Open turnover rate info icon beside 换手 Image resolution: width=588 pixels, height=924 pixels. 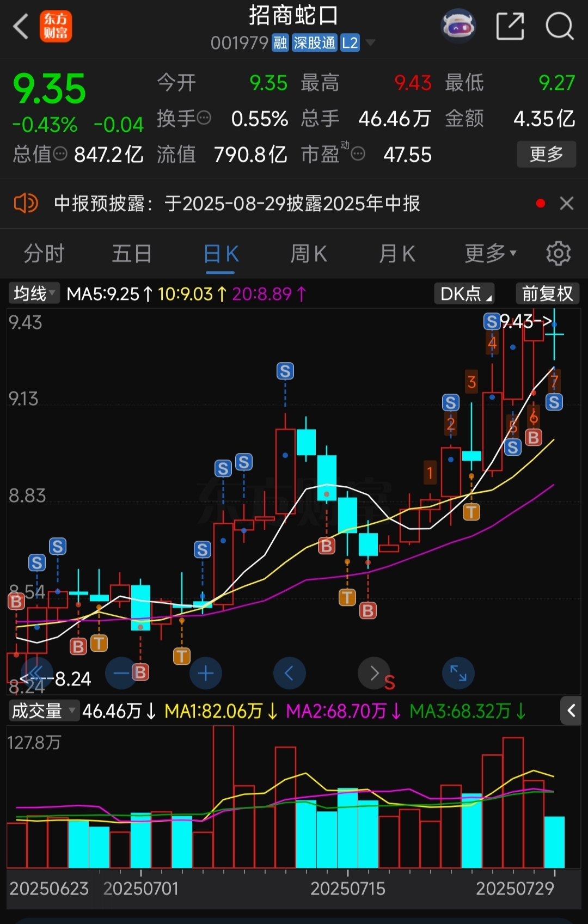(x=204, y=118)
